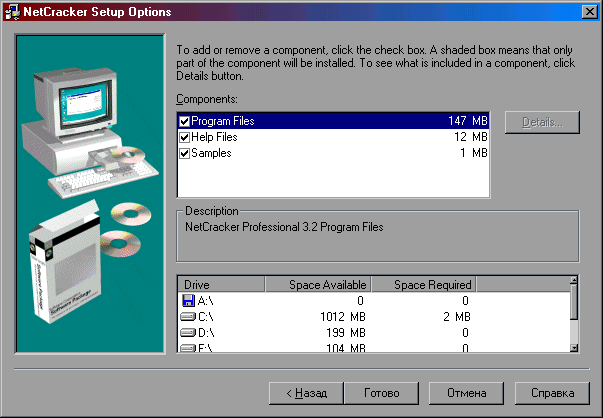Click the 2 MB space required value
This screenshot has height=418, width=603.
click(457, 317)
